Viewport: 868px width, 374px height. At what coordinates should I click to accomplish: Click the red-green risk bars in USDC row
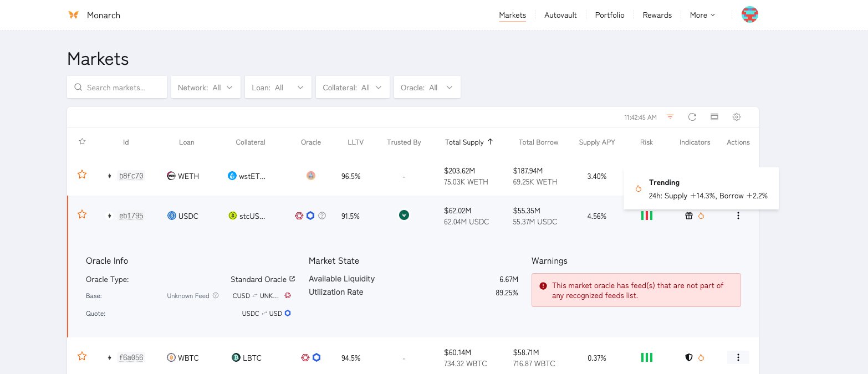pyautogui.click(x=646, y=216)
